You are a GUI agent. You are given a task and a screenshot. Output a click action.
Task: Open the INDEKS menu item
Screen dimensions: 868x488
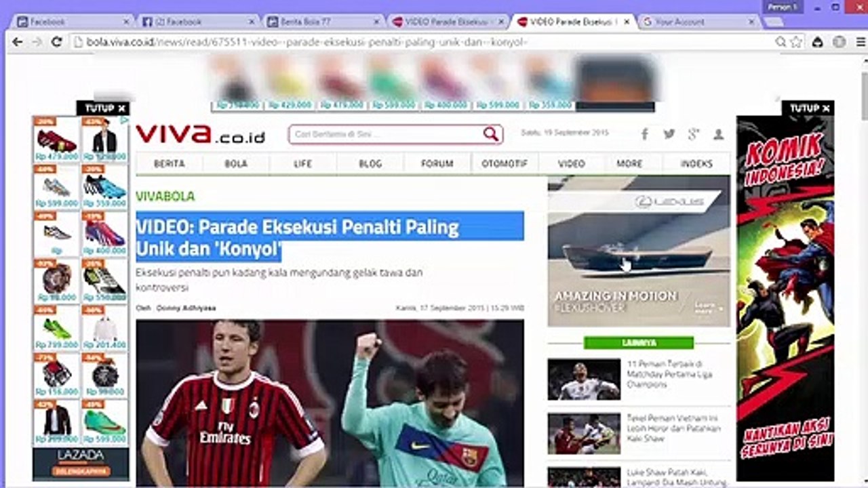[x=696, y=163]
